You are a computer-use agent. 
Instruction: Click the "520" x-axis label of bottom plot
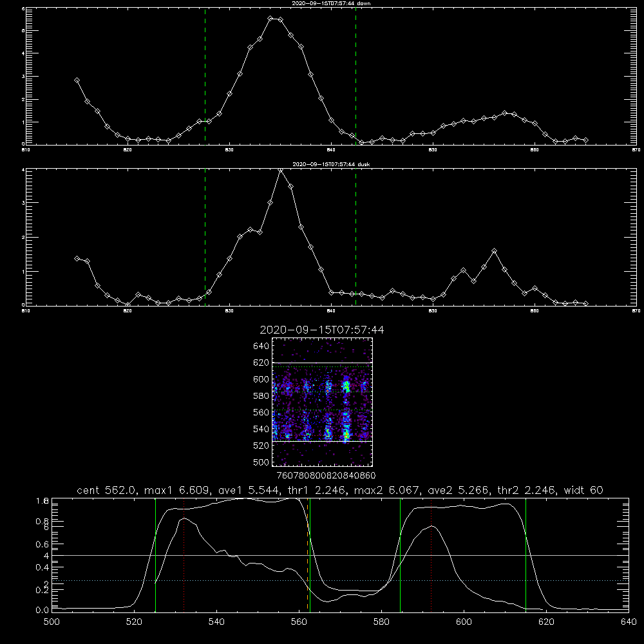tap(134, 622)
